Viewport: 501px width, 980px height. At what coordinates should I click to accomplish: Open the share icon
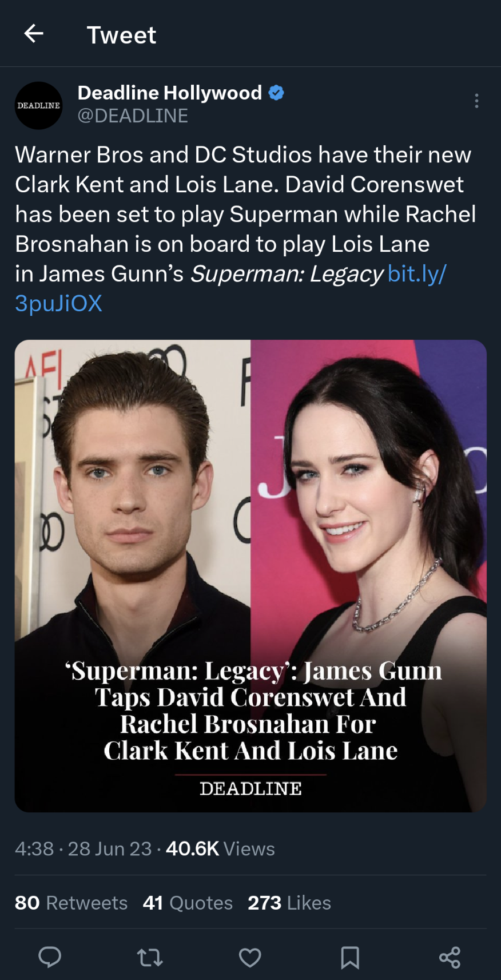pyautogui.click(x=450, y=957)
